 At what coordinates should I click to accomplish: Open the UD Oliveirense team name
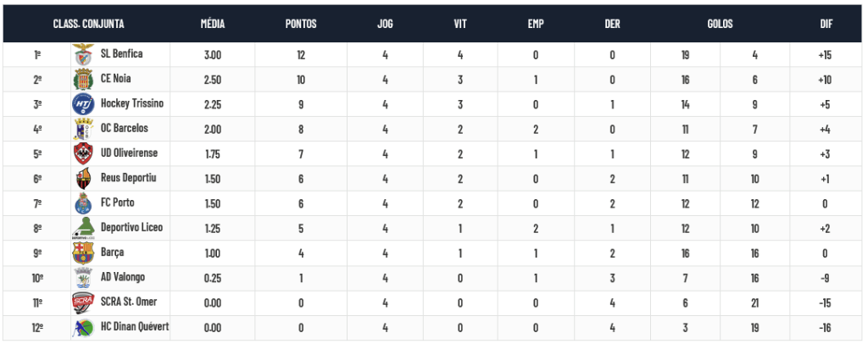pyautogui.click(x=129, y=153)
